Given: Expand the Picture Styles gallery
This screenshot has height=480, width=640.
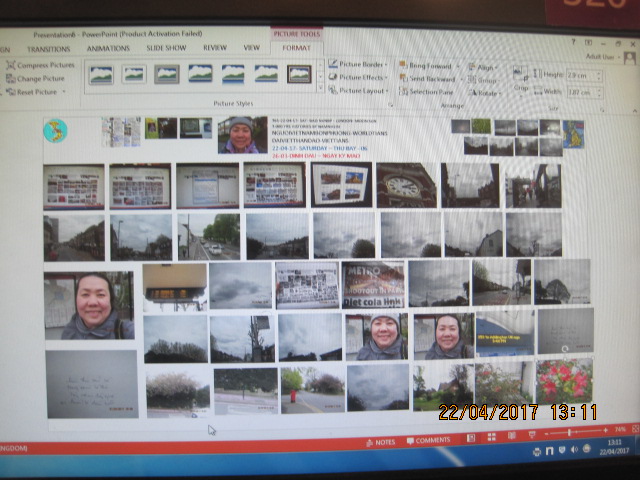Looking at the screenshot, I should [x=320, y=88].
